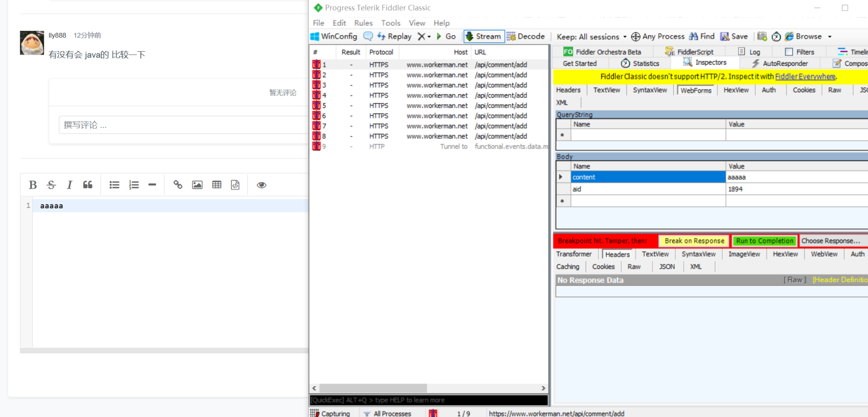Insert a blockquote in the editor

tap(88, 185)
